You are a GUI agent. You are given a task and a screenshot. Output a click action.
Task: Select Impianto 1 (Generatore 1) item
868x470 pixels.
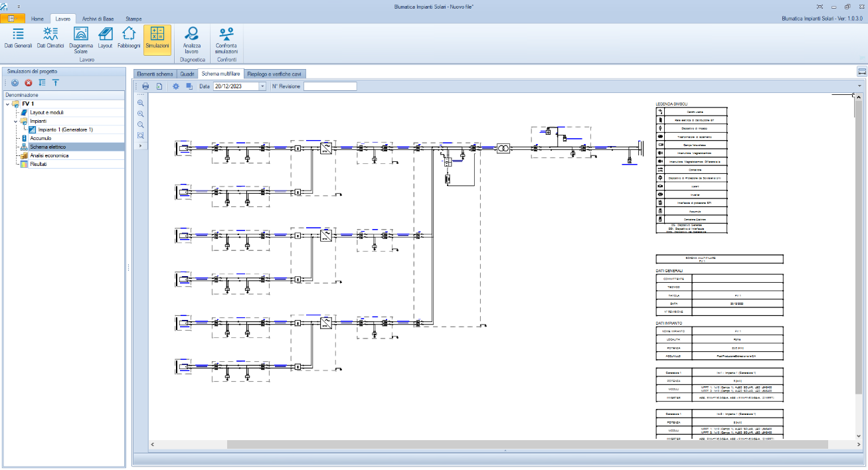click(65, 130)
